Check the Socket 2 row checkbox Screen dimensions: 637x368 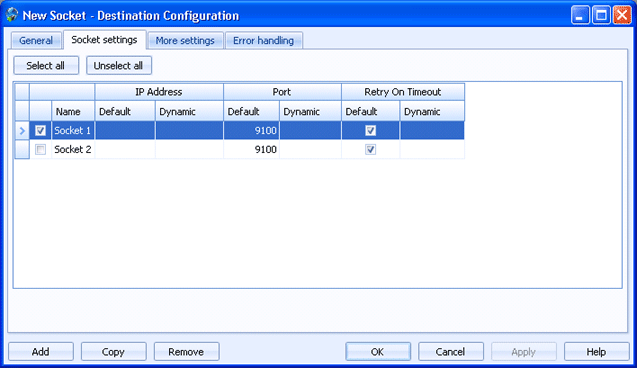pyautogui.click(x=40, y=149)
